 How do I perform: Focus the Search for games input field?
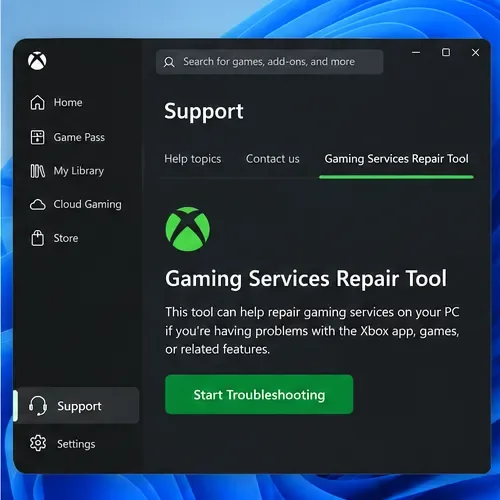click(269, 62)
